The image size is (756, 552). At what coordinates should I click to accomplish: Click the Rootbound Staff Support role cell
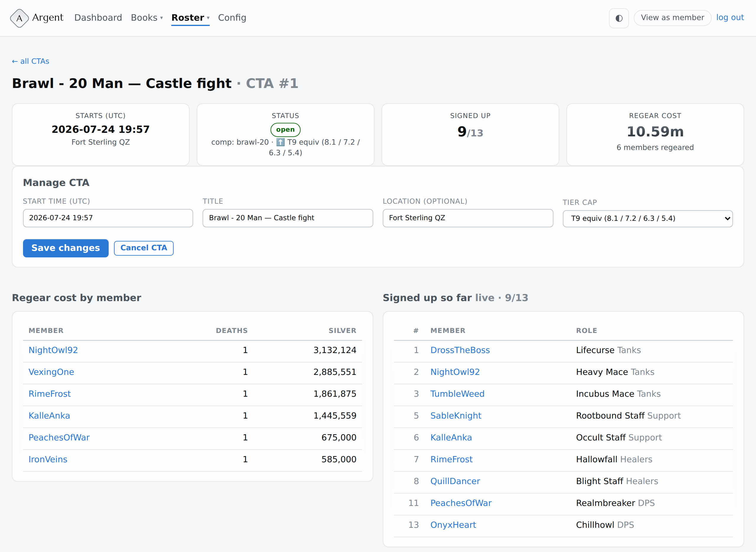(x=628, y=415)
